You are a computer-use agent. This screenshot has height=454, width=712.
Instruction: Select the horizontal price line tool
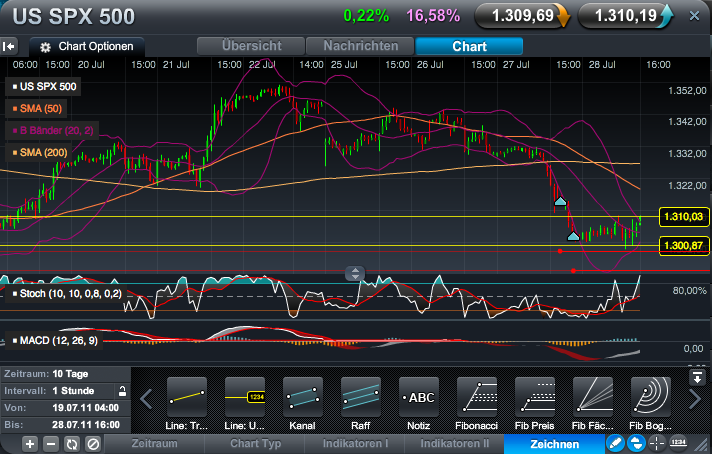point(245,397)
